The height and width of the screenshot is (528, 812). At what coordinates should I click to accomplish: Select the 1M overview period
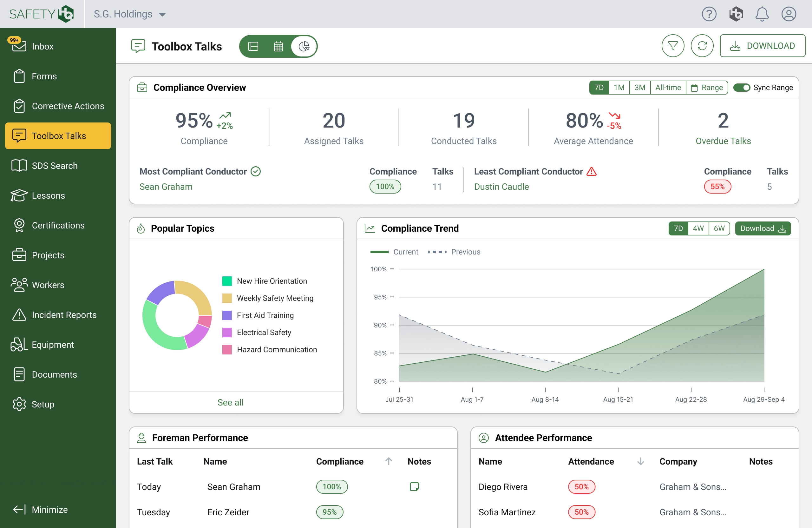point(619,87)
